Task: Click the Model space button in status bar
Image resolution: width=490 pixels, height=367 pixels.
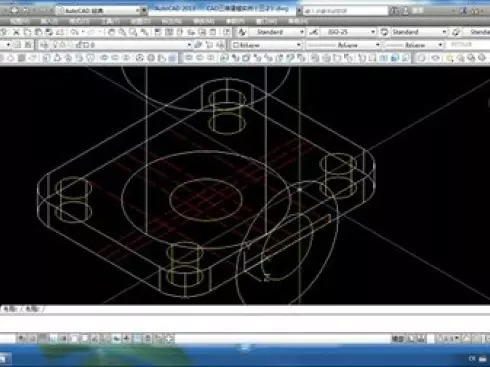Action: 397,339
